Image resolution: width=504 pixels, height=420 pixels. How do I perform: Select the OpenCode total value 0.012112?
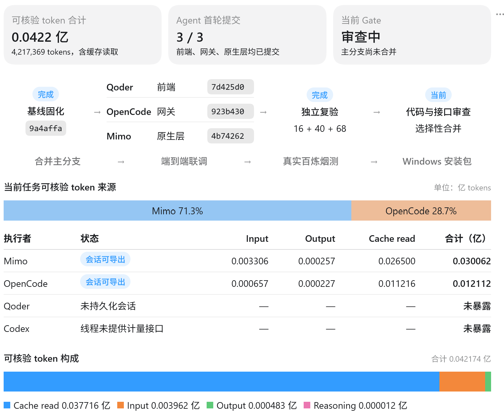point(472,284)
